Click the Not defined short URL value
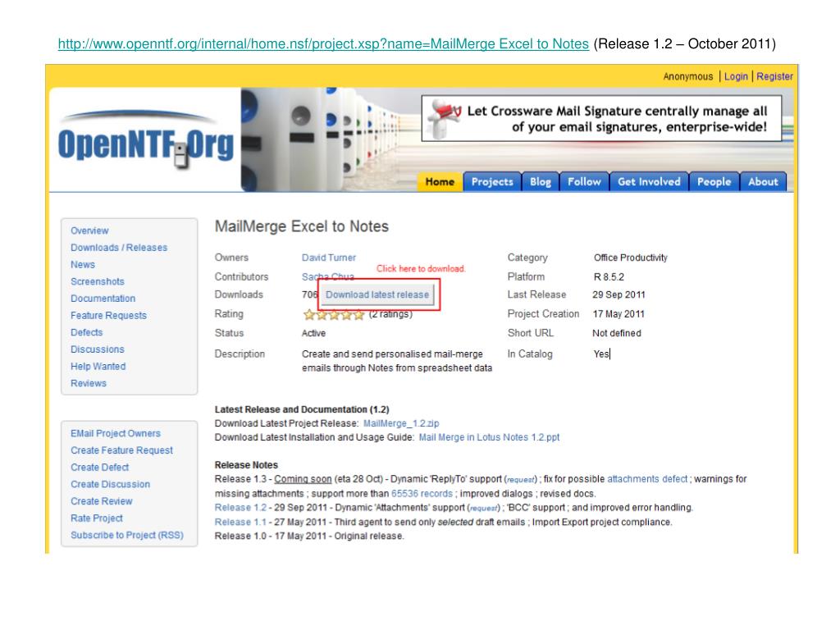 point(617,333)
